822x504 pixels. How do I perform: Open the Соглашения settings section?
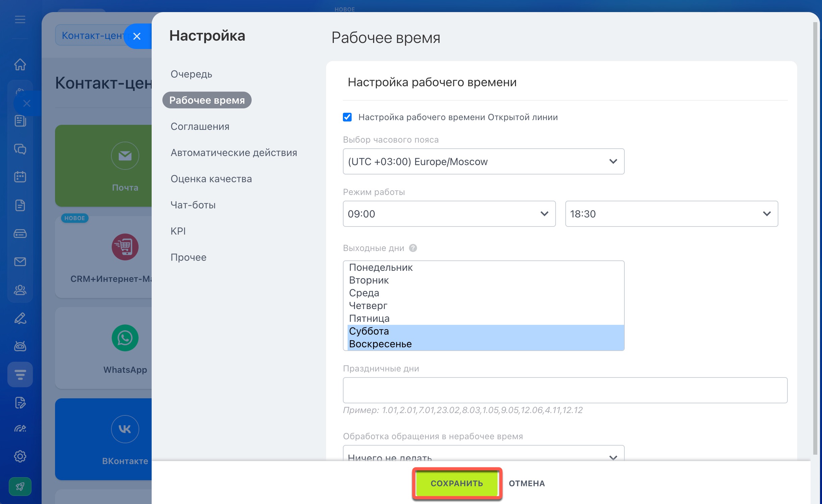[x=200, y=127]
